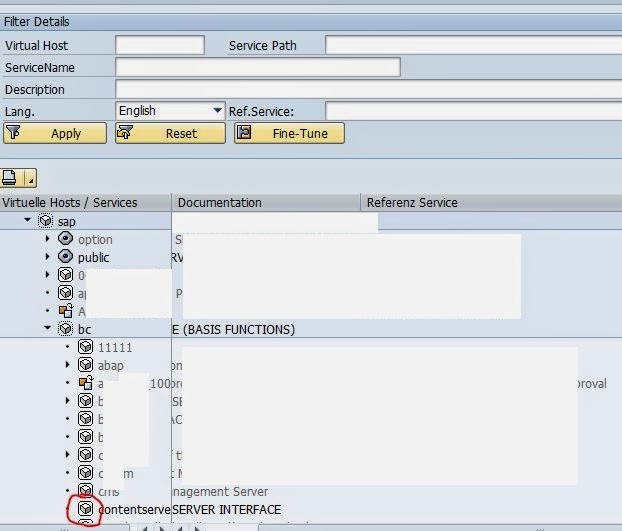Click the Referenz Service column header
The image size is (622, 531).
491,203
